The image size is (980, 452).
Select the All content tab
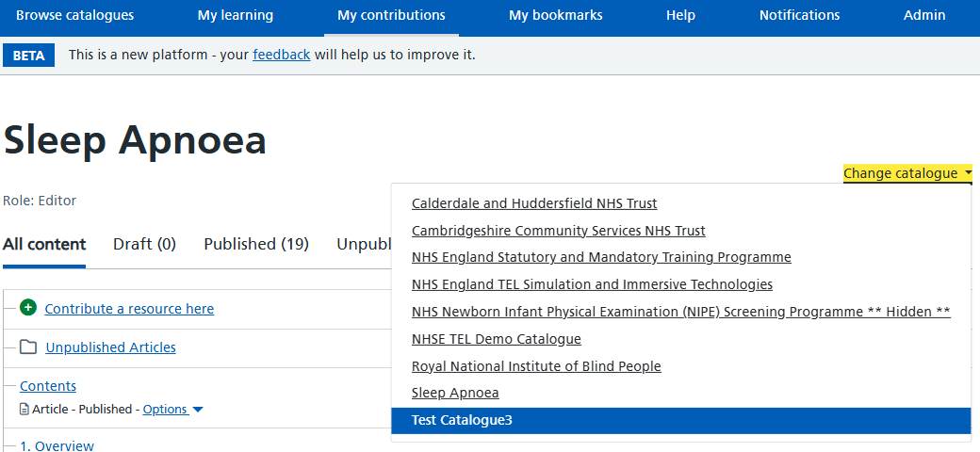coord(44,244)
